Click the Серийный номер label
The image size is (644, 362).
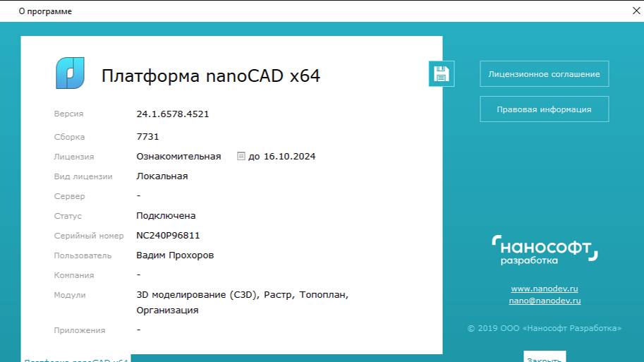click(x=89, y=236)
